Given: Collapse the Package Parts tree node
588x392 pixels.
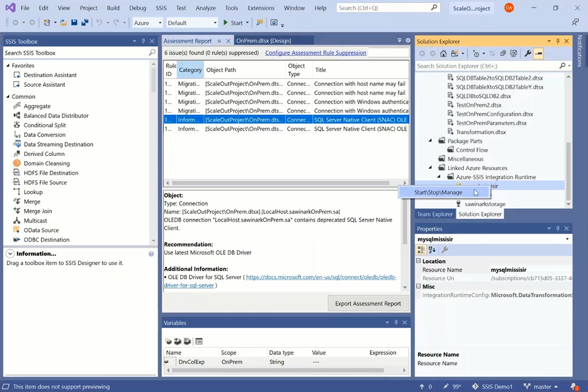Looking at the screenshot, I should click(430, 141).
